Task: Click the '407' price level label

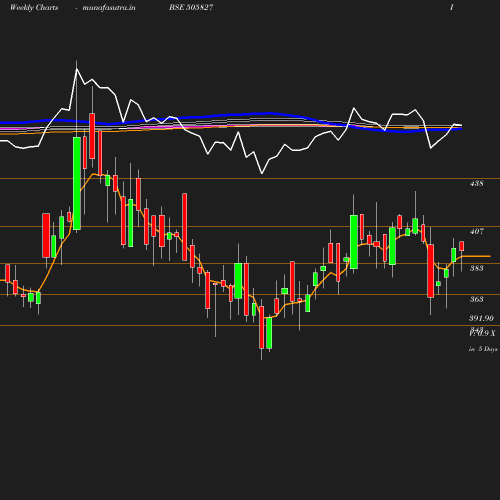Action: (x=477, y=231)
